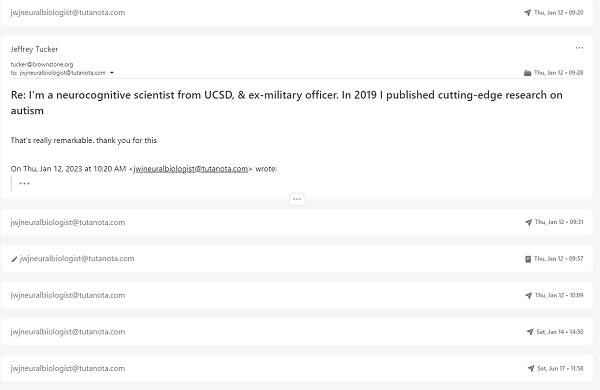This screenshot has height=390, width=600.
Task: Open the jwjneuralbiologist@tutanota.com link in quoted header
Action: tap(191, 169)
